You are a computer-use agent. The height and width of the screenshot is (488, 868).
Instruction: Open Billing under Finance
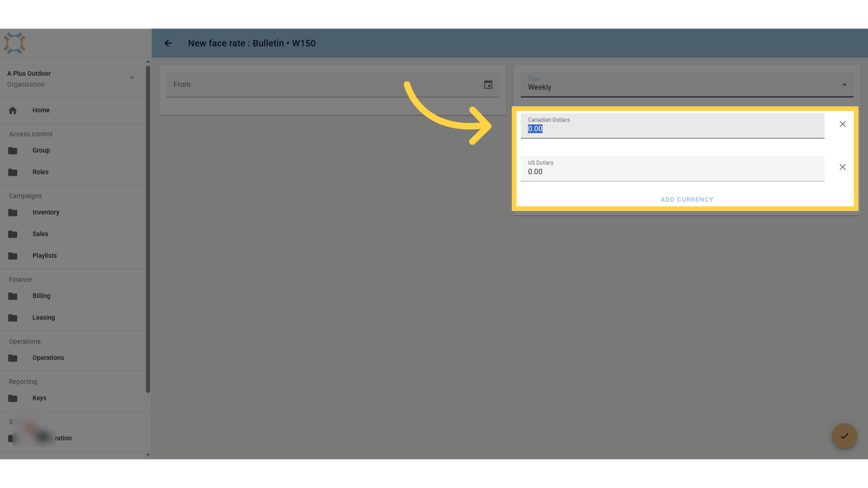[x=72, y=296]
